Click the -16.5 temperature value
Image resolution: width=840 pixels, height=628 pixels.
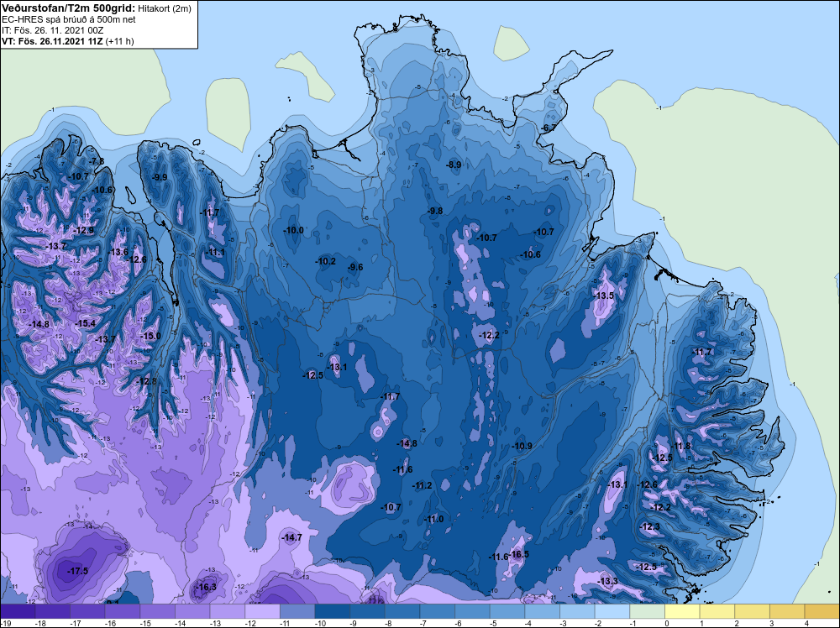[x=520, y=554]
